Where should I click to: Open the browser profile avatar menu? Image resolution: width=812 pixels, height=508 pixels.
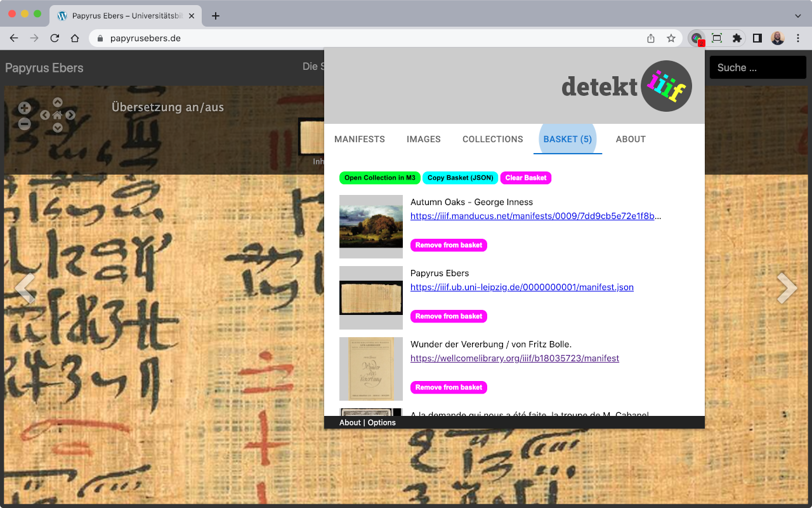tap(777, 38)
